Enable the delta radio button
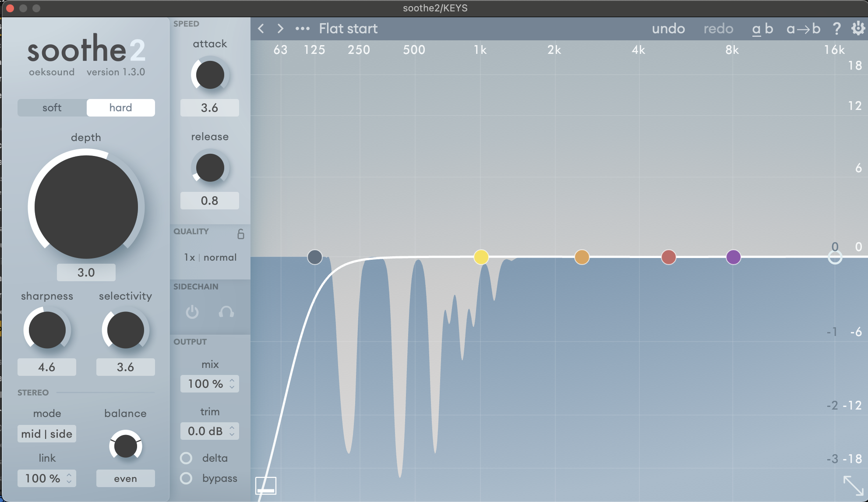868x502 pixels. click(186, 458)
